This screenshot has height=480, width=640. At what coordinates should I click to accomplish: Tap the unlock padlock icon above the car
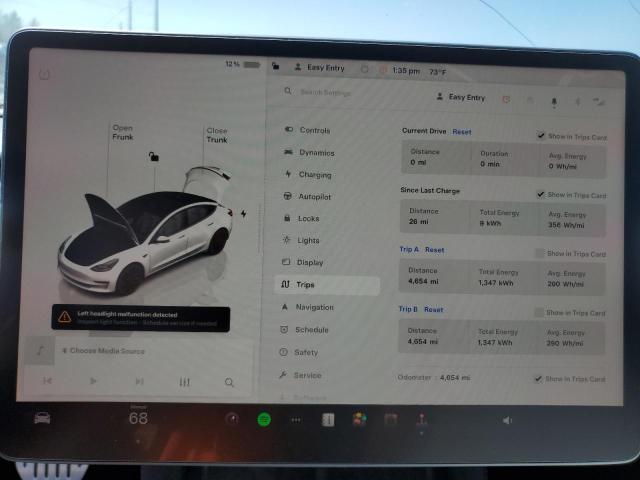tap(153, 156)
